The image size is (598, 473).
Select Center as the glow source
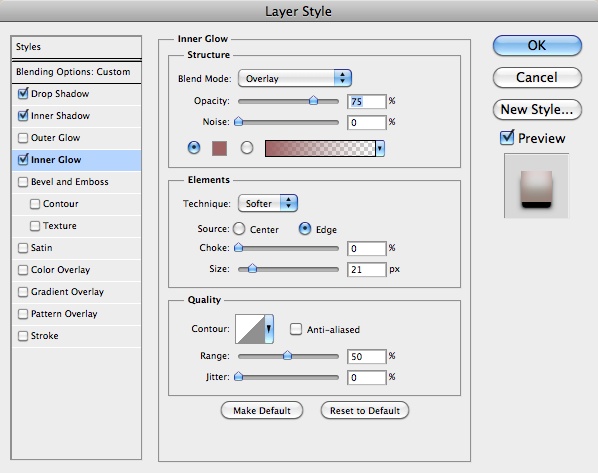[239, 229]
